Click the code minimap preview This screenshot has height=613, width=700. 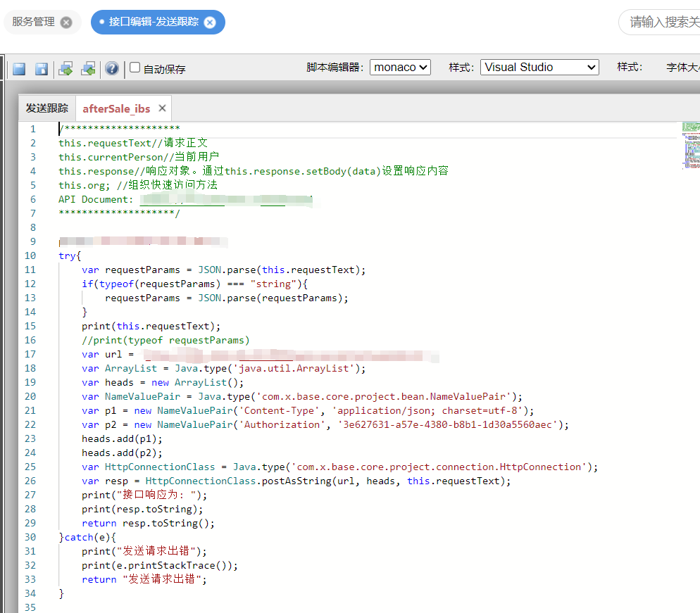690,146
